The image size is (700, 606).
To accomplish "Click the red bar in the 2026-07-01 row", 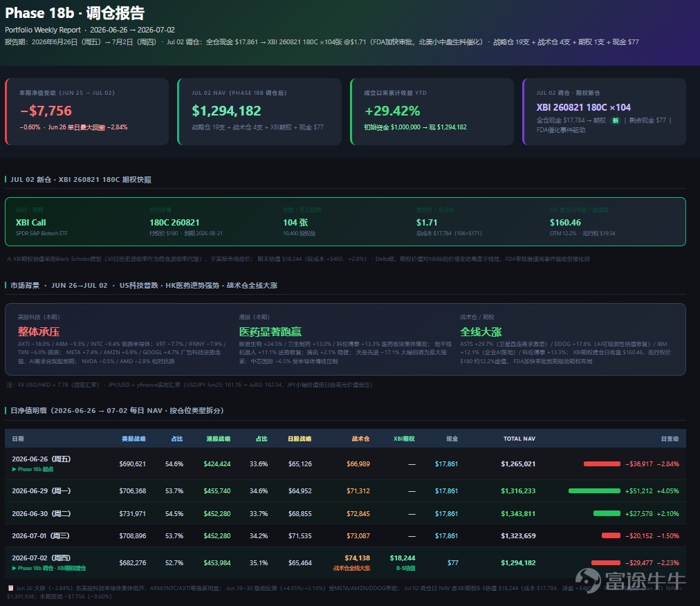I will 611,535.
